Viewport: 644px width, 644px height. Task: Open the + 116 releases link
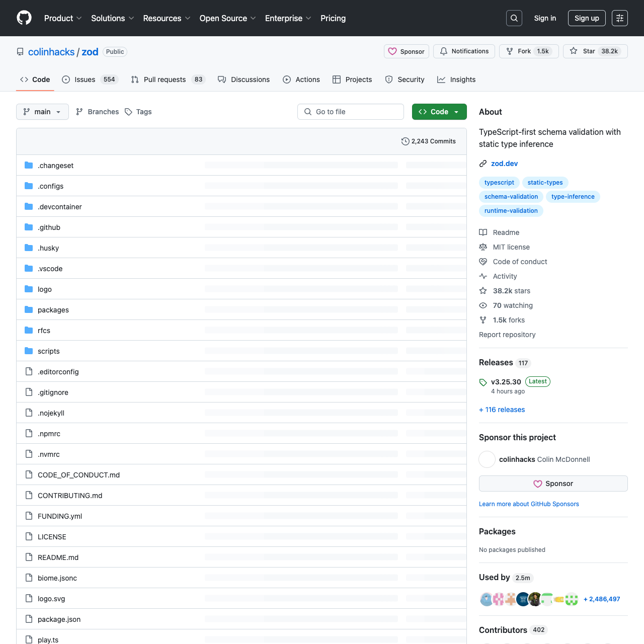(502, 410)
